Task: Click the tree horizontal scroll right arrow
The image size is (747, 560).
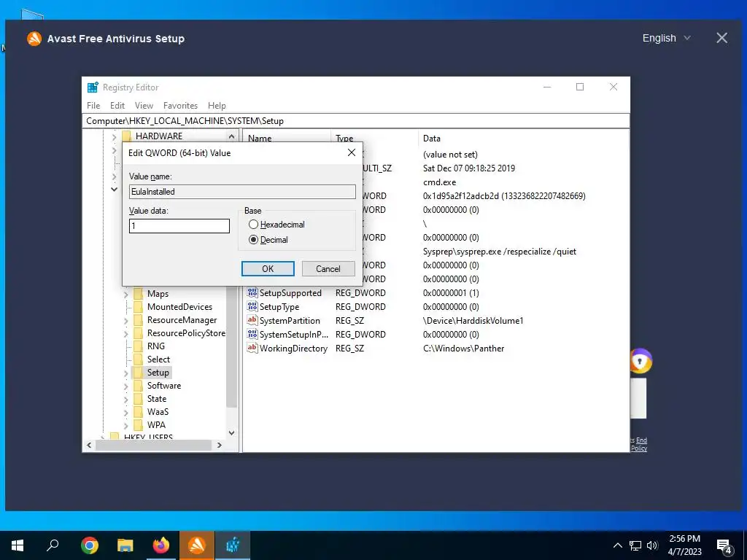Action: click(219, 446)
